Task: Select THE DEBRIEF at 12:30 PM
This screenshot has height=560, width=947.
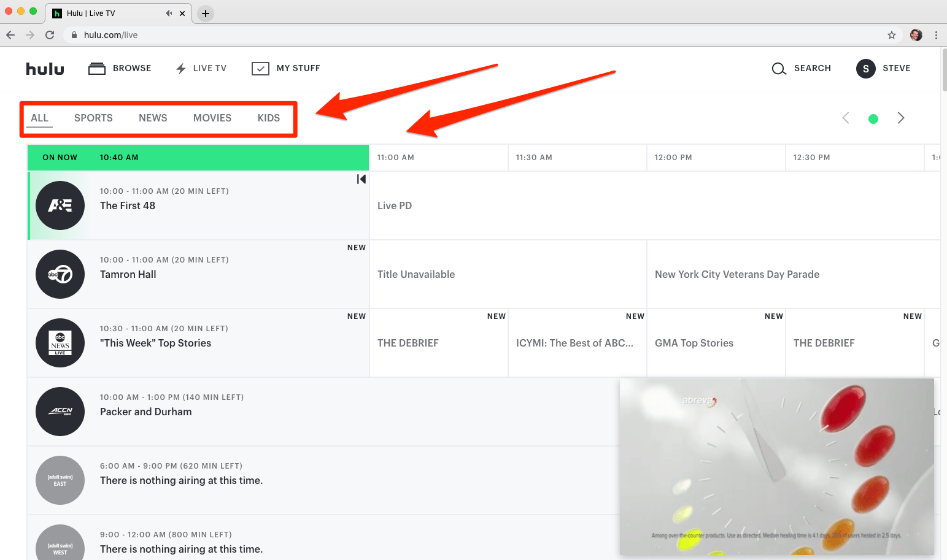Action: click(x=855, y=343)
